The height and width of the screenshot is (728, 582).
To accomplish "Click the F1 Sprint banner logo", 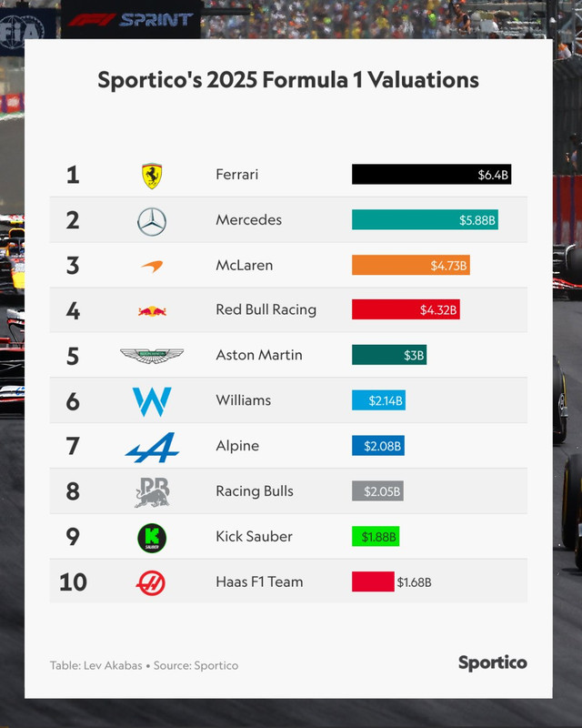I will (130, 19).
